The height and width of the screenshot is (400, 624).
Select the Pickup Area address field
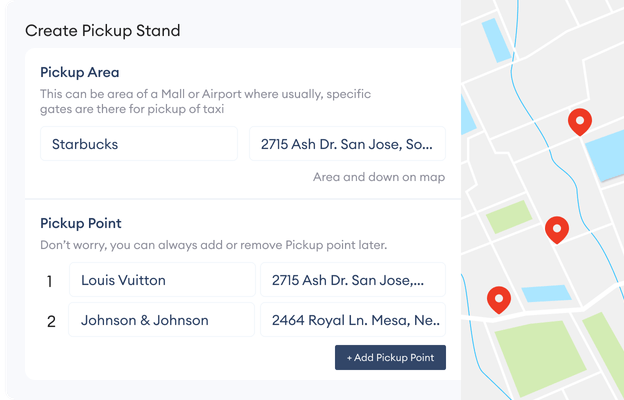(347, 144)
